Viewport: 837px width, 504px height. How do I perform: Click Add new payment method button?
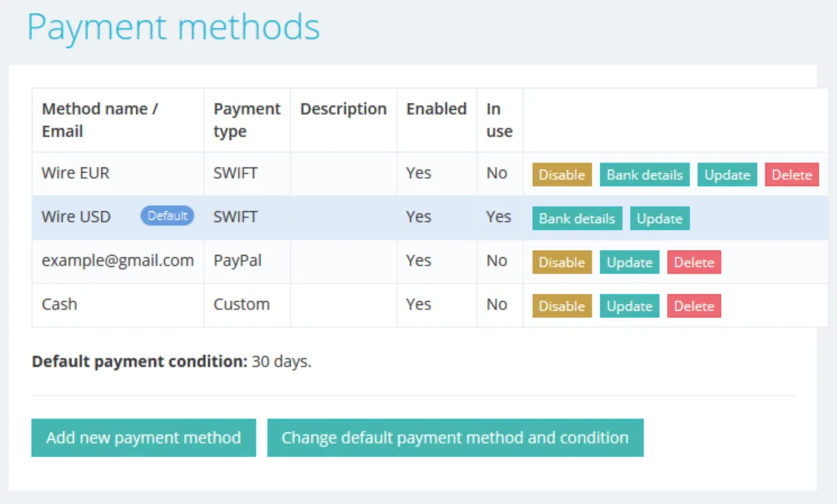[143, 438]
